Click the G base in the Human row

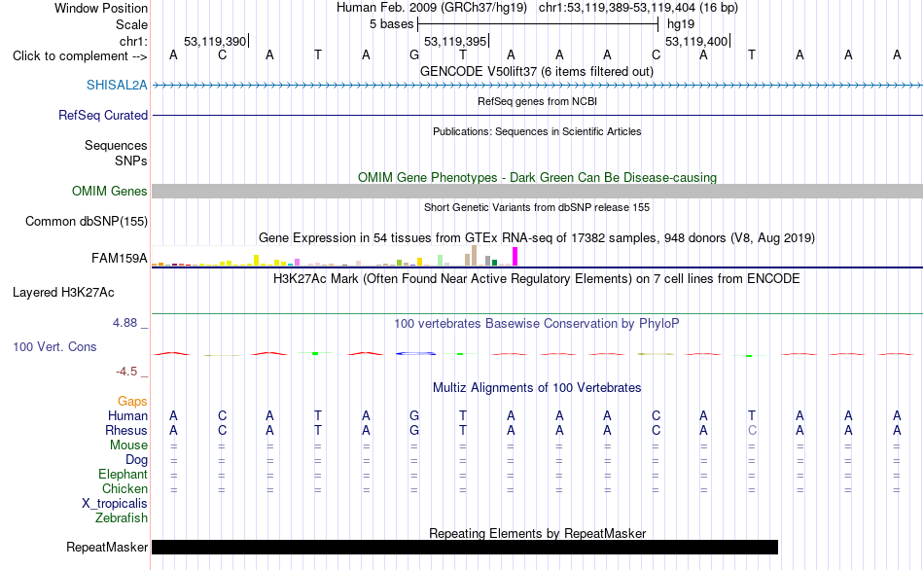click(414, 415)
